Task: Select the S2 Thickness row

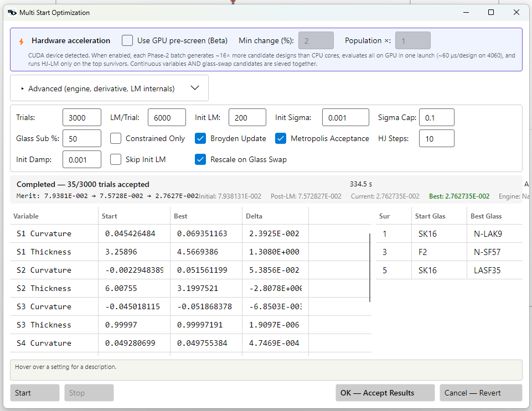Action: point(190,289)
